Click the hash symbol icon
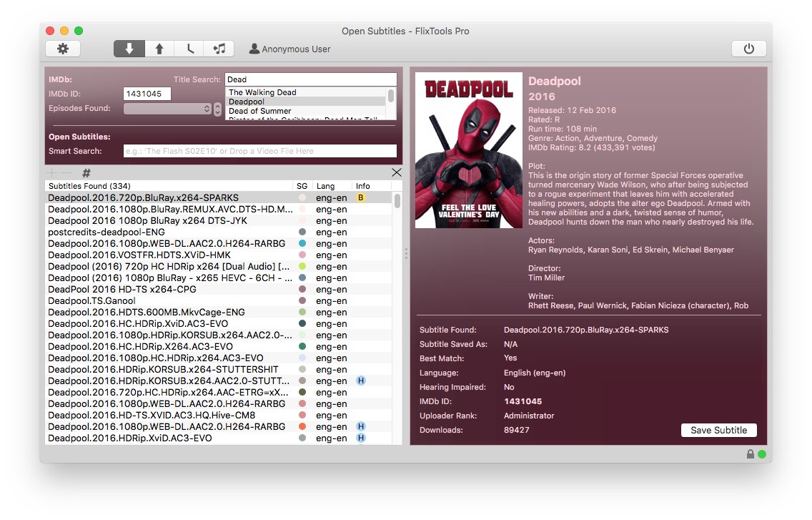 (86, 173)
